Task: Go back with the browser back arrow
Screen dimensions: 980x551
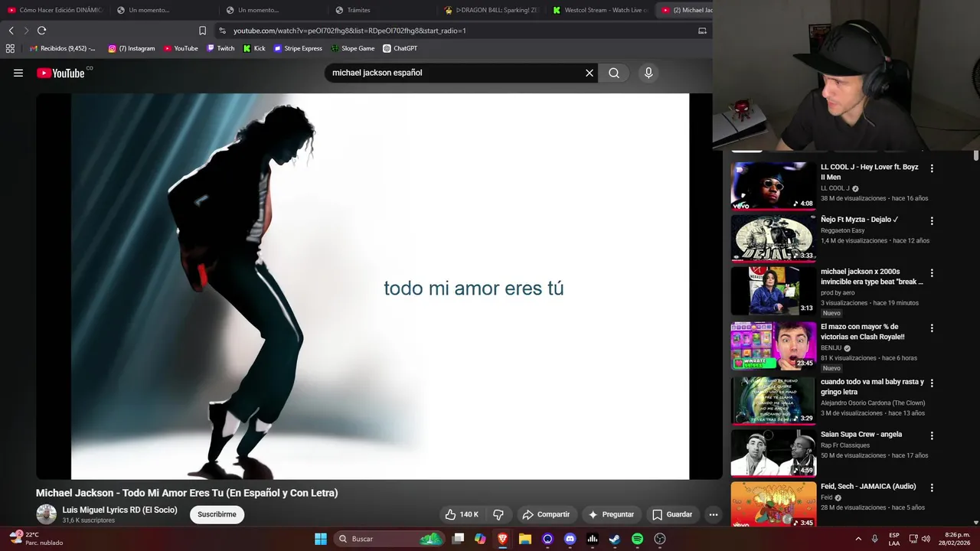Action: click(11, 31)
